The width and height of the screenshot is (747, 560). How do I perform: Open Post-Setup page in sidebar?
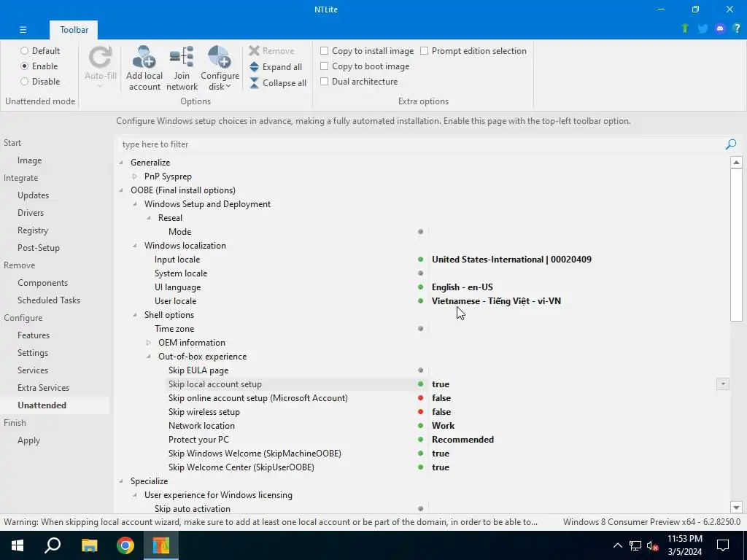(x=38, y=248)
